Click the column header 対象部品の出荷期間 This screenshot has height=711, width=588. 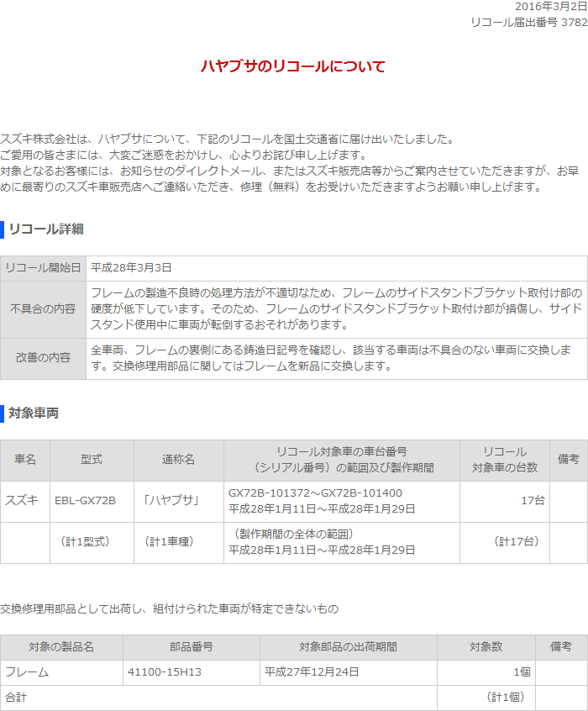point(348,647)
